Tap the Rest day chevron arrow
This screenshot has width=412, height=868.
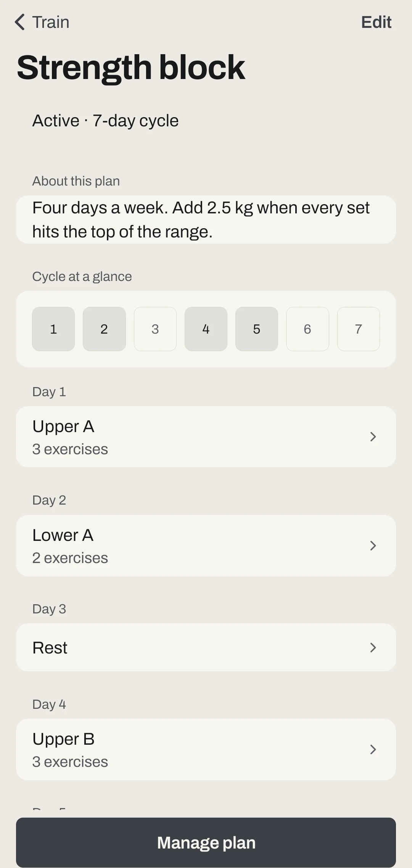(373, 647)
